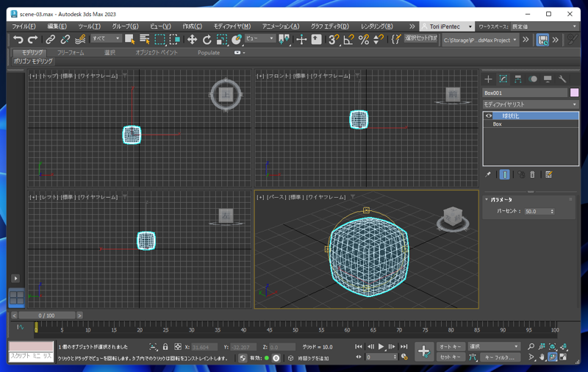Click the Pin Stack icon
Screen dimensions: 588x372
coord(488,175)
